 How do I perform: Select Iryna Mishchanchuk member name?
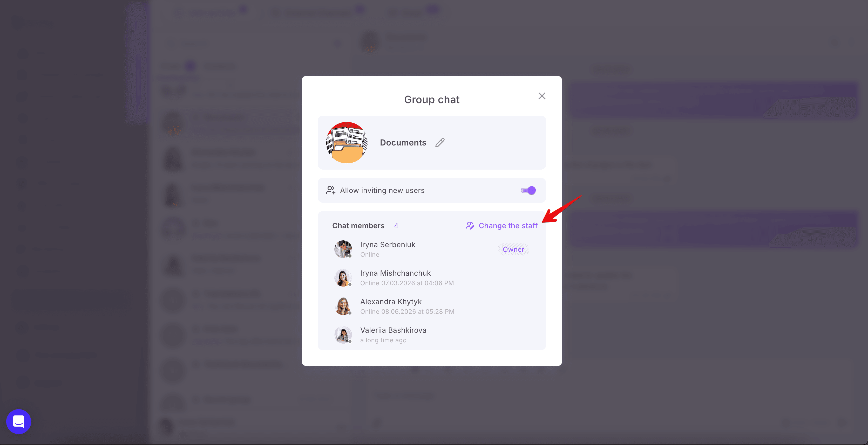tap(395, 273)
